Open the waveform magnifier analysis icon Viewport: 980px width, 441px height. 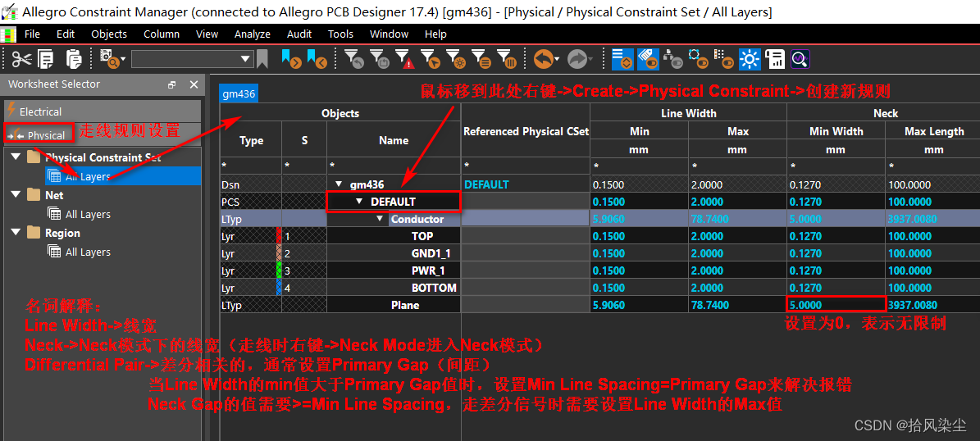coord(800,59)
